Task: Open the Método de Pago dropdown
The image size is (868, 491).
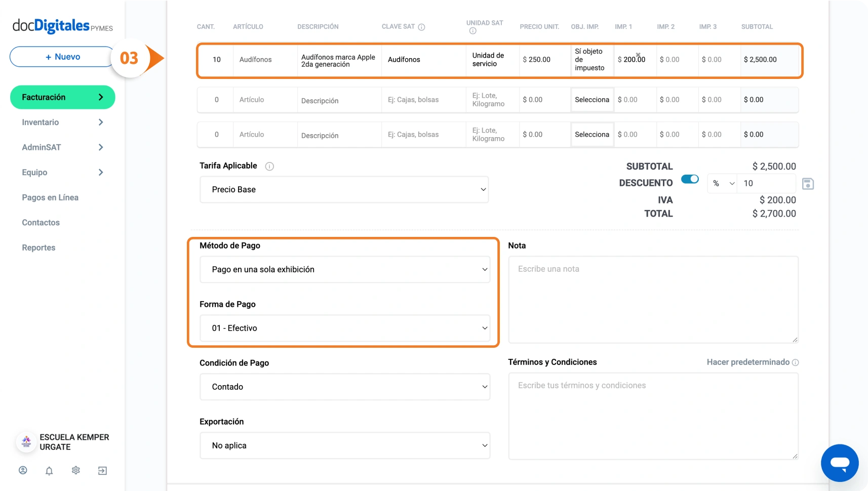Action: click(x=345, y=269)
